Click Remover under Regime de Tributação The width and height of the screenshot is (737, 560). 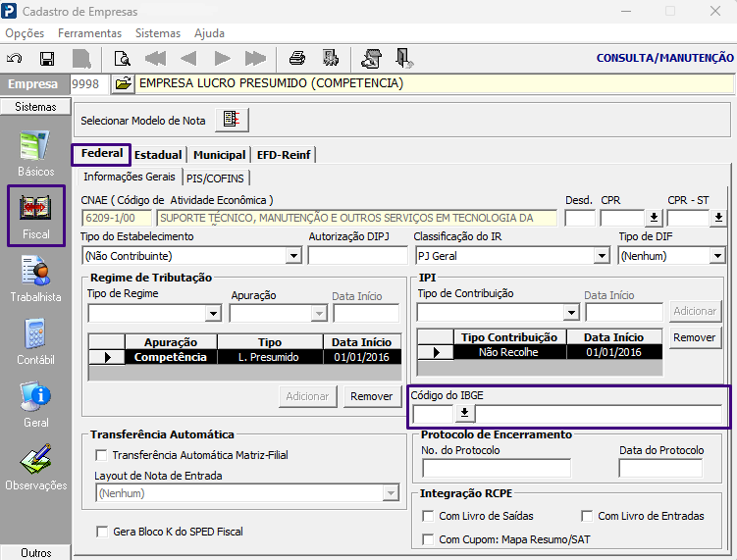(372, 396)
